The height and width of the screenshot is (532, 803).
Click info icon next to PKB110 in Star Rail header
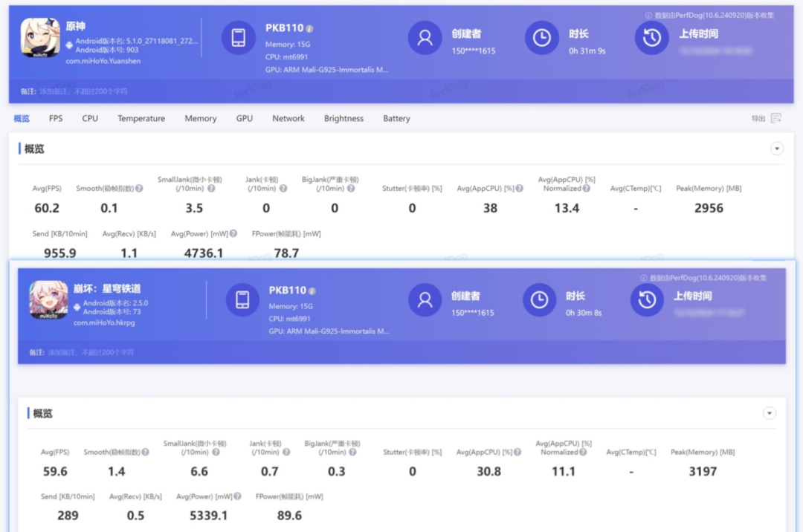click(x=312, y=291)
